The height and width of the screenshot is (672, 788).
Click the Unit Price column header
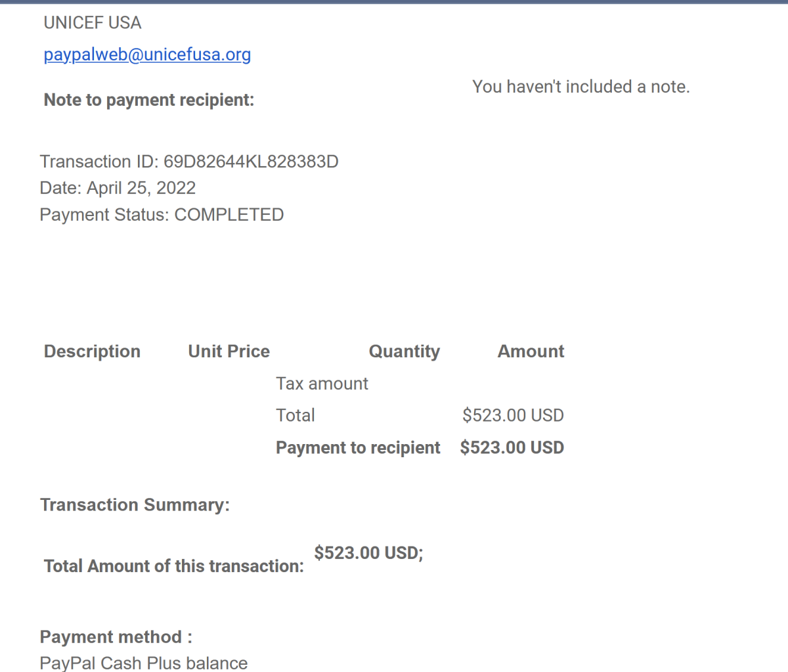point(229,351)
